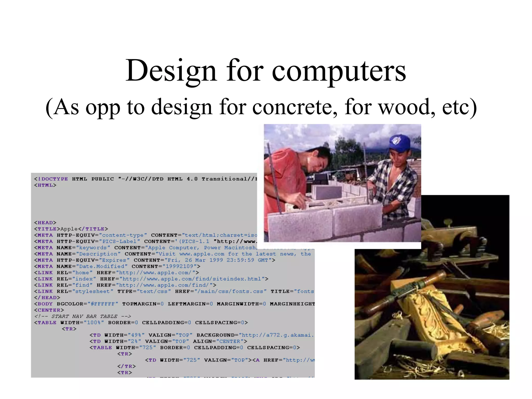Screen dimensions: 532x399
Task: Click the <!DOCTYPE HTML PUBLIC line
Action: tap(145, 179)
